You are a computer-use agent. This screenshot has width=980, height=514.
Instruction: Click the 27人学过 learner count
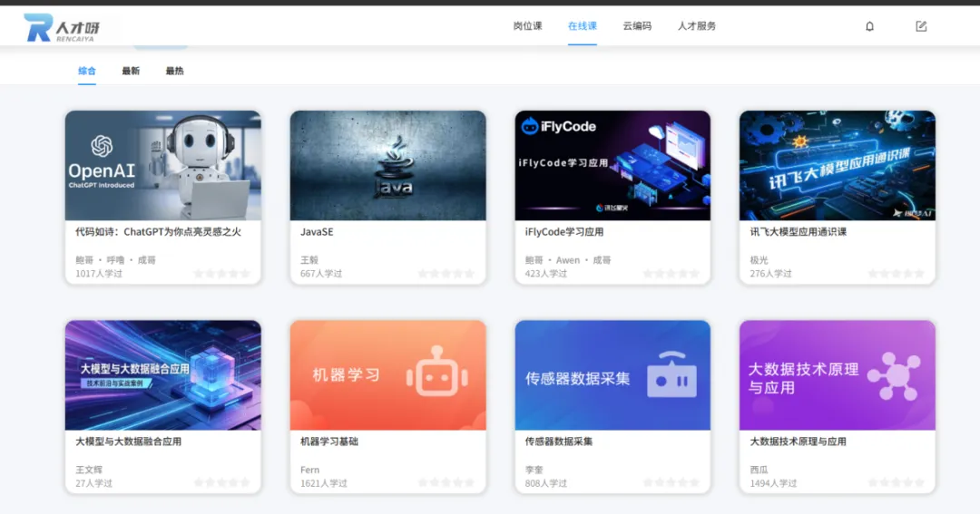click(x=93, y=483)
